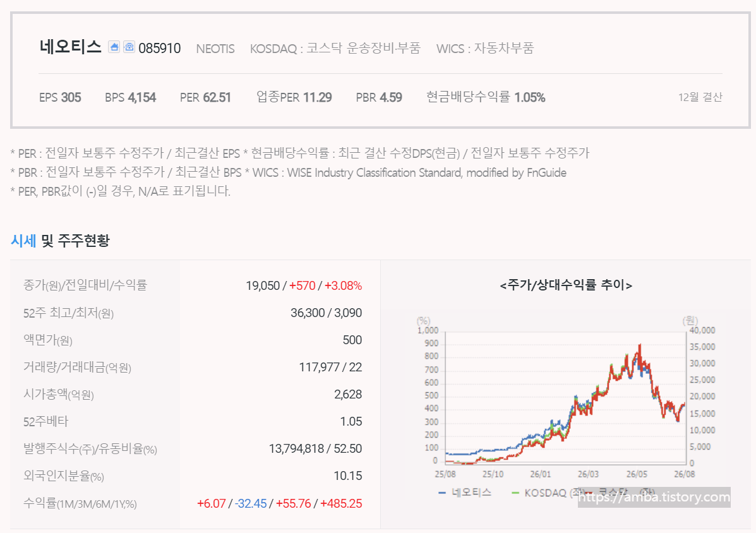
Task: Click the phone contact icon before 085910
Action: point(129,47)
